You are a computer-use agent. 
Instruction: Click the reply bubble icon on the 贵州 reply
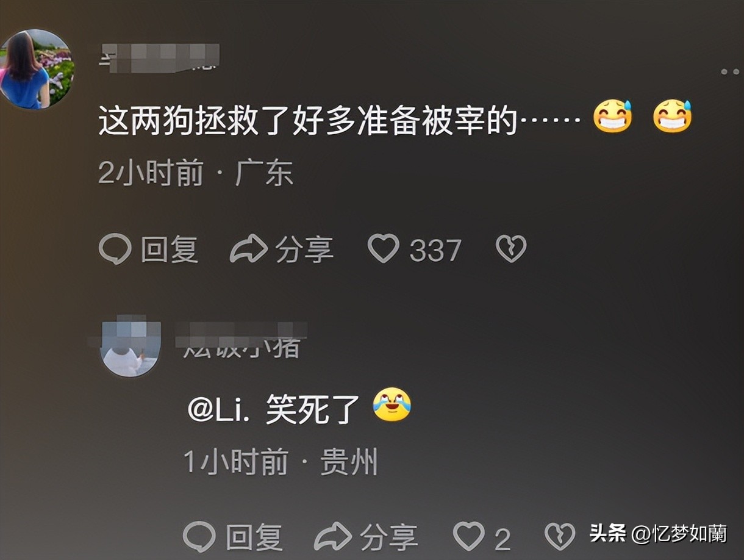[x=199, y=537]
